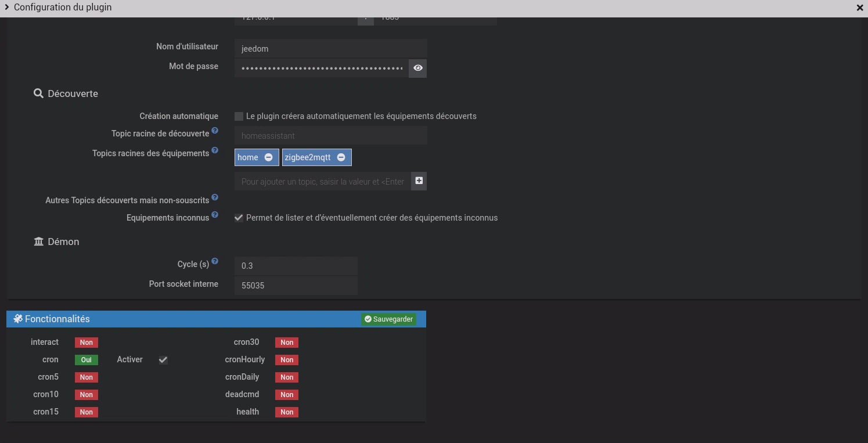Click the cron Oui status badge
This screenshot has height=443, width=868.
pos(87,360)
